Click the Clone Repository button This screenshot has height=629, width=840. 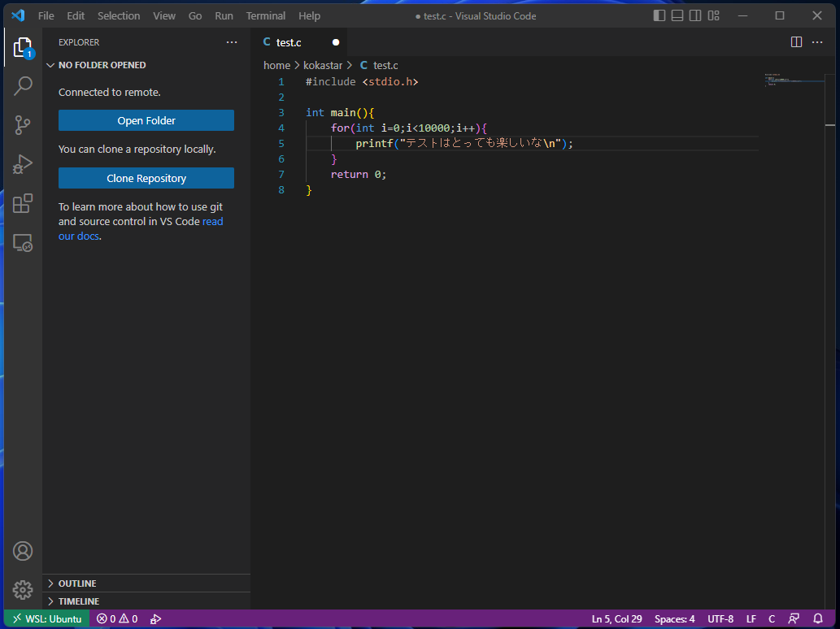(146, 178)
